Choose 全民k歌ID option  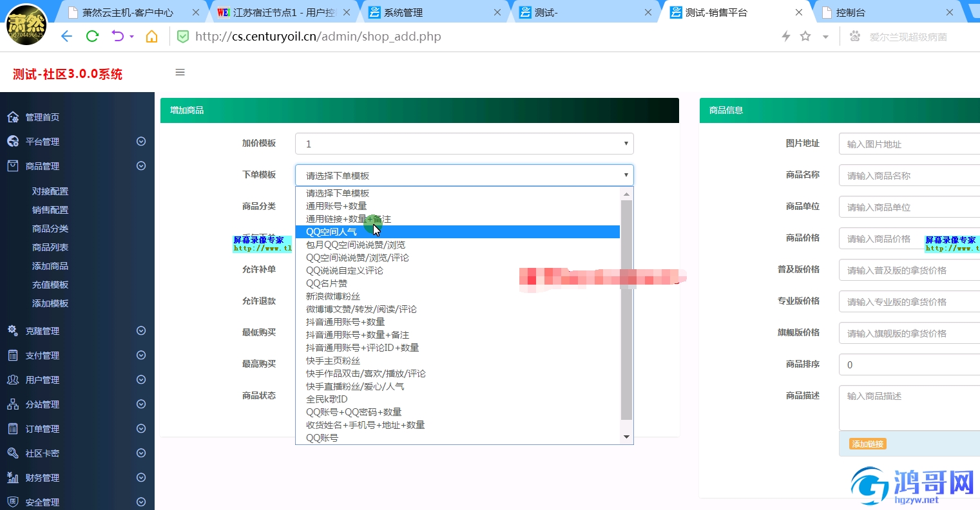(457, 399)
